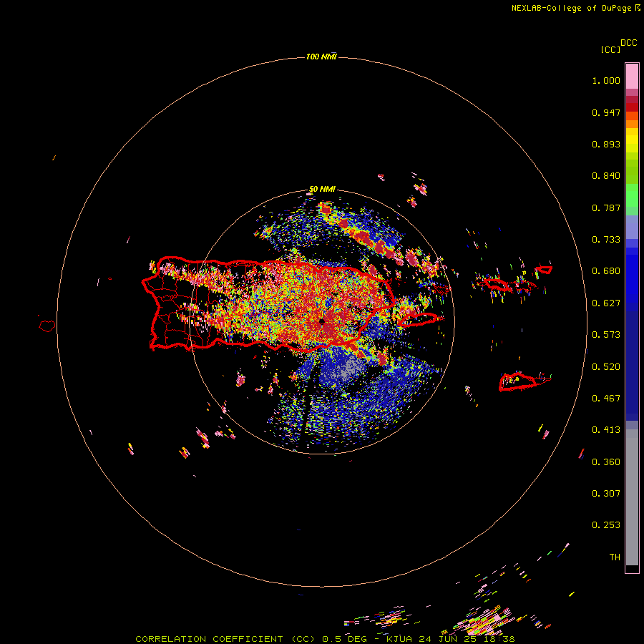Click the 0.893 scale label

[x=606, y=144]
